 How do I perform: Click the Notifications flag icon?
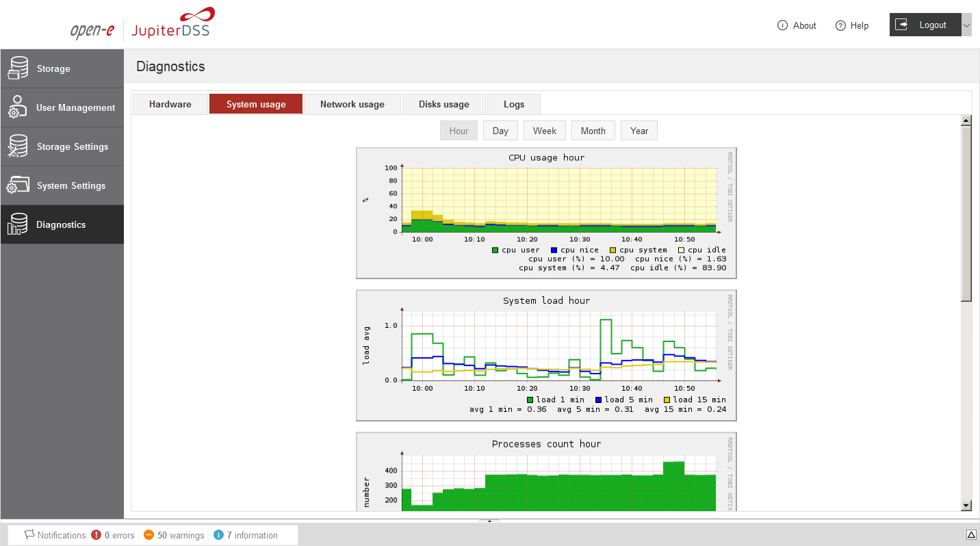[x=29, y=535]
